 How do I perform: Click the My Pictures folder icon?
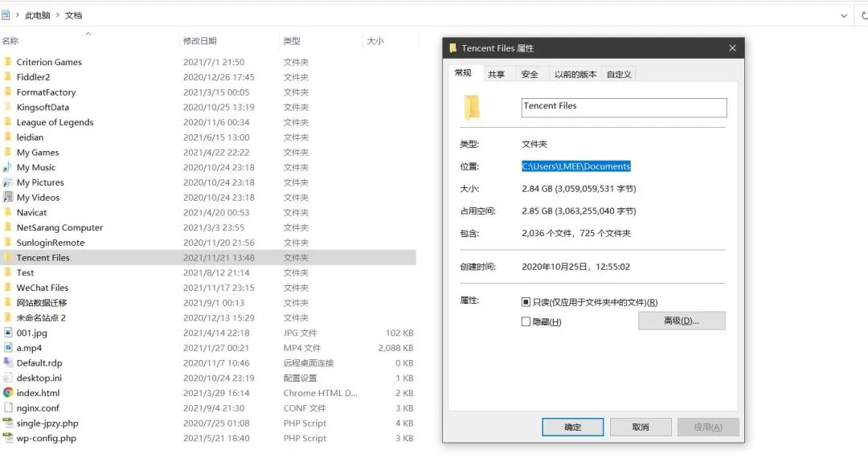pyautogui.click(x=8, y=182)
